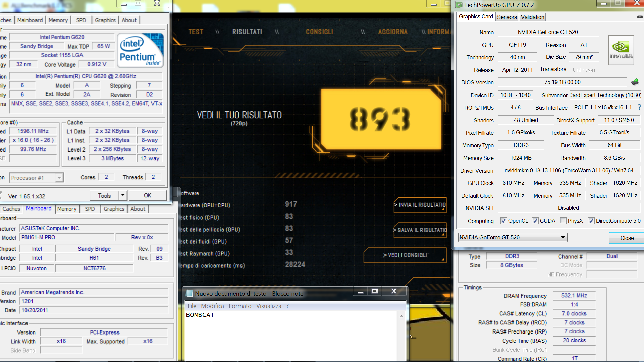This screenshot has width=644, height=362.
Task: Open the SPD tab in upper CPU-Z
Action: pyautogui.click(x=81, y=20)
